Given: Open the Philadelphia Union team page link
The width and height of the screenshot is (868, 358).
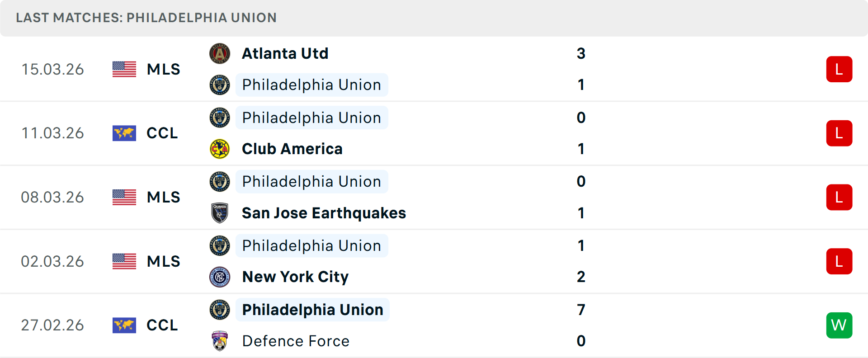Looking at the screenshot, I should coord(311,85).
